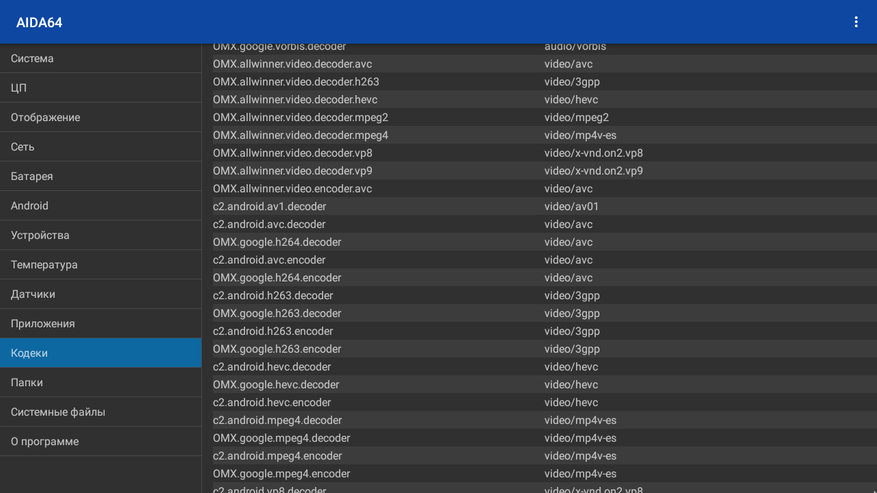This screenshot has width=877, height=493.
Task: Select OMX.allwinner.video.decoder.mpeg2 row
Action: [x=545, y=118]
